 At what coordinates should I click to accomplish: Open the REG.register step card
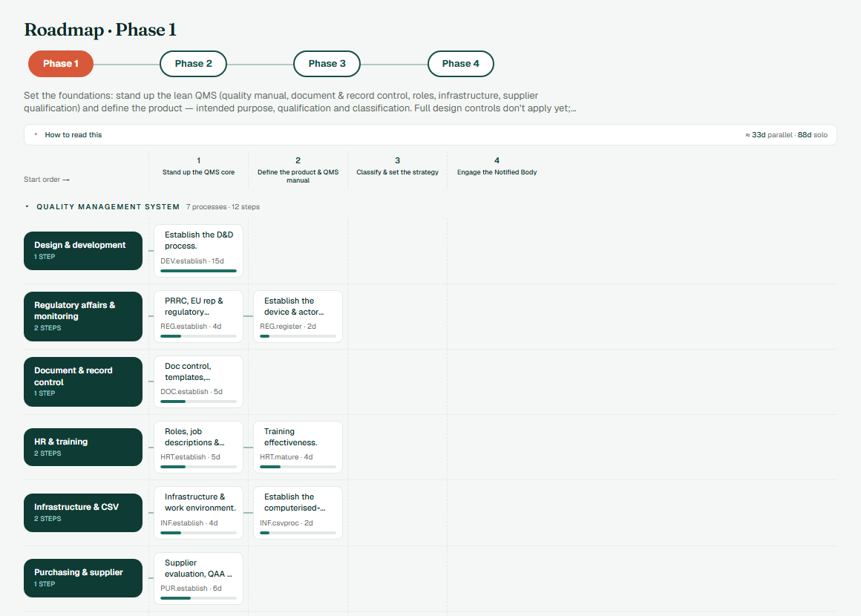[298, 316]
